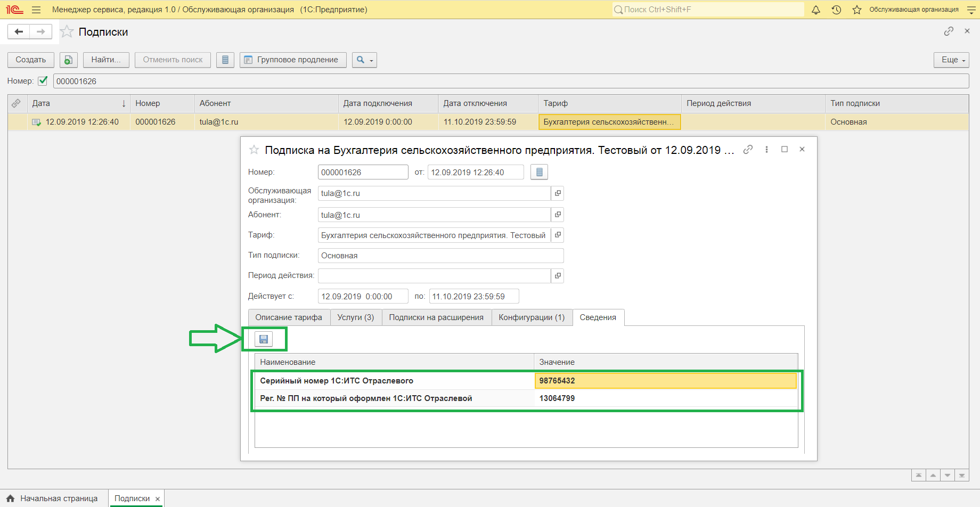Click Групповое продление button

tap(293, 60)
